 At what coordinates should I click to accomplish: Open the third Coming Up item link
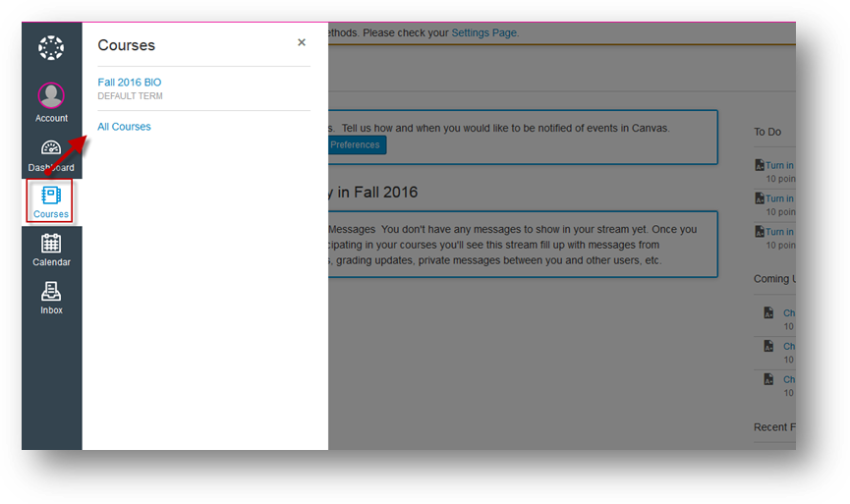788,379
